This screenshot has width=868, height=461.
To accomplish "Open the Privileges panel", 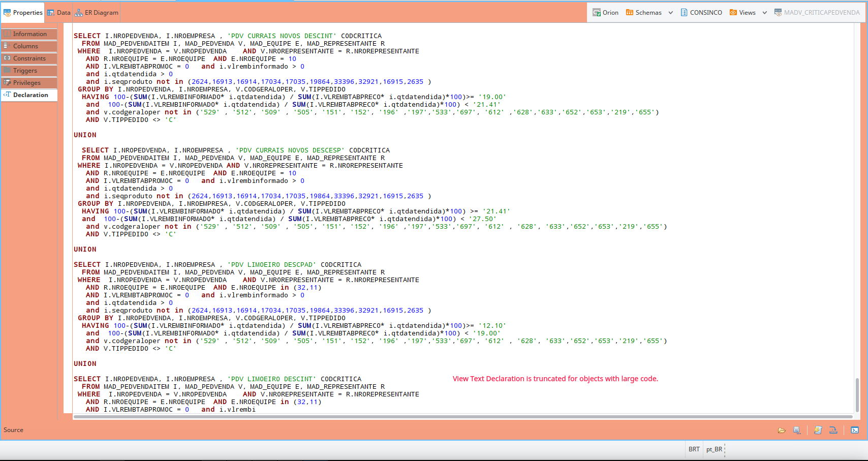I will 29,82.
